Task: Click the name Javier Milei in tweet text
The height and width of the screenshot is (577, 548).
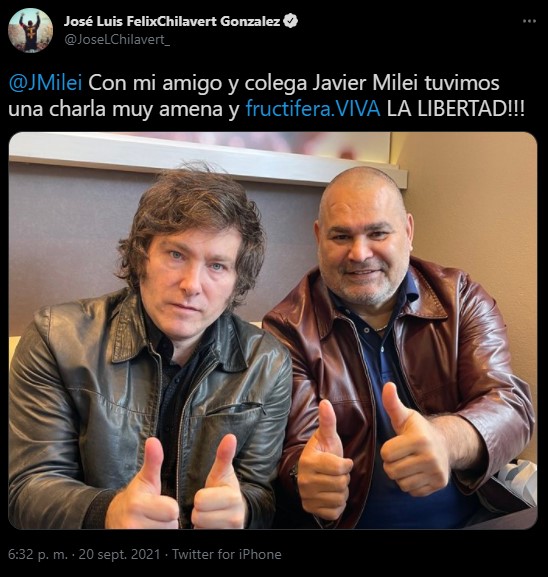Action: coord(365,83)
